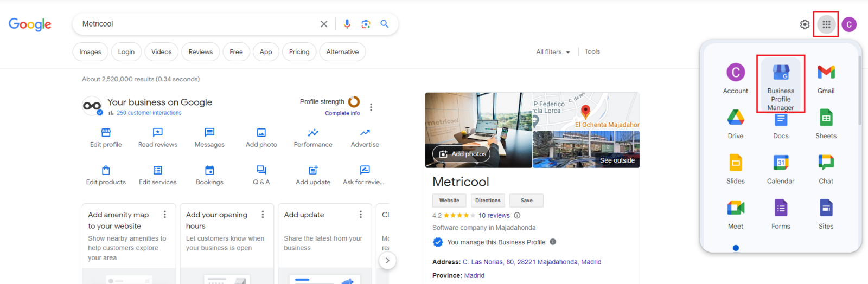This screenshot has height=284, width=868.
Task: Open options menu on Add update card
Action: tap(361, 215)
